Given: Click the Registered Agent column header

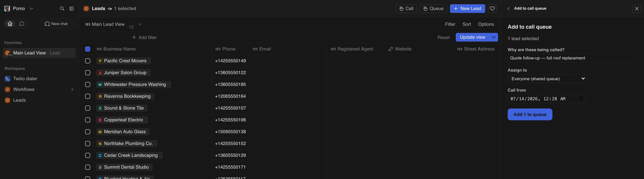Looking at the screenshot, I should 352,49.
